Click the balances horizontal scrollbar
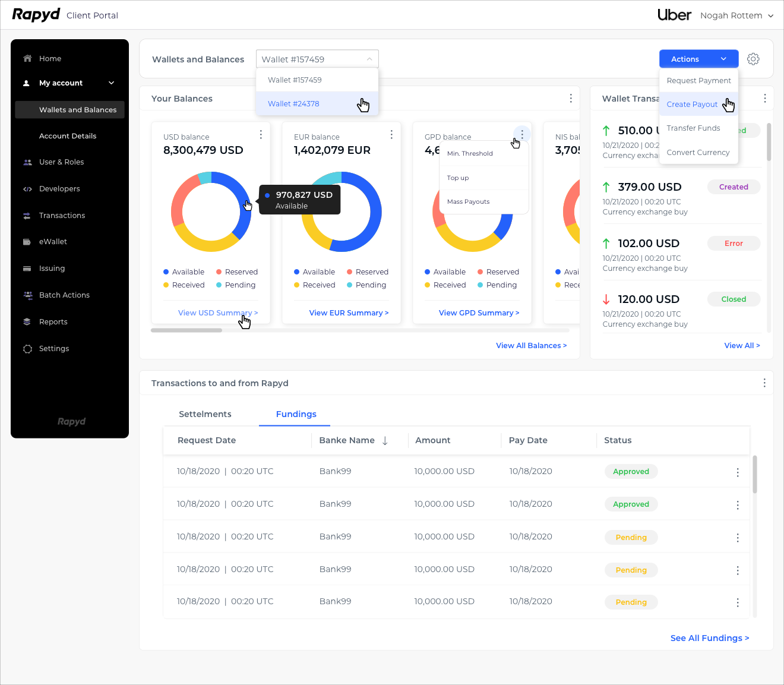 pyautogui.click(x=186, y=330)
